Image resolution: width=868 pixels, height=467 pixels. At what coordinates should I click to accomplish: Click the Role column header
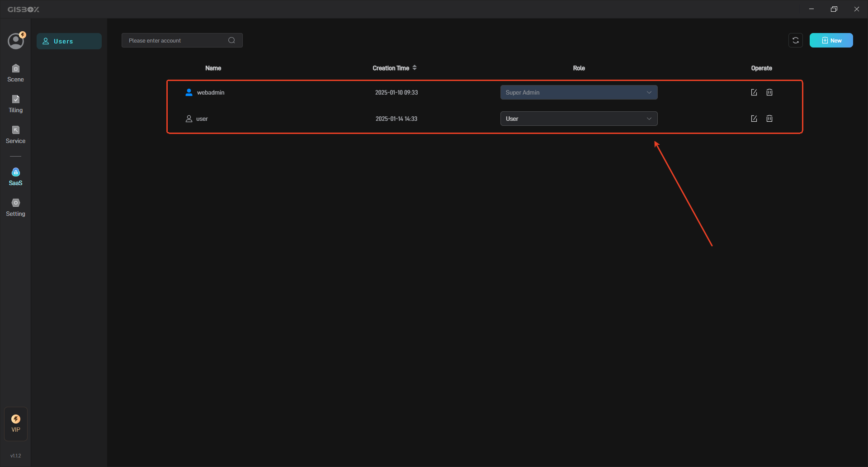pos(579,68)
